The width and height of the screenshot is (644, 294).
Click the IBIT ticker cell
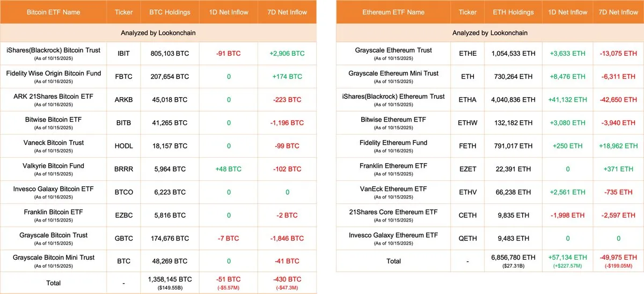pos(123,54)
